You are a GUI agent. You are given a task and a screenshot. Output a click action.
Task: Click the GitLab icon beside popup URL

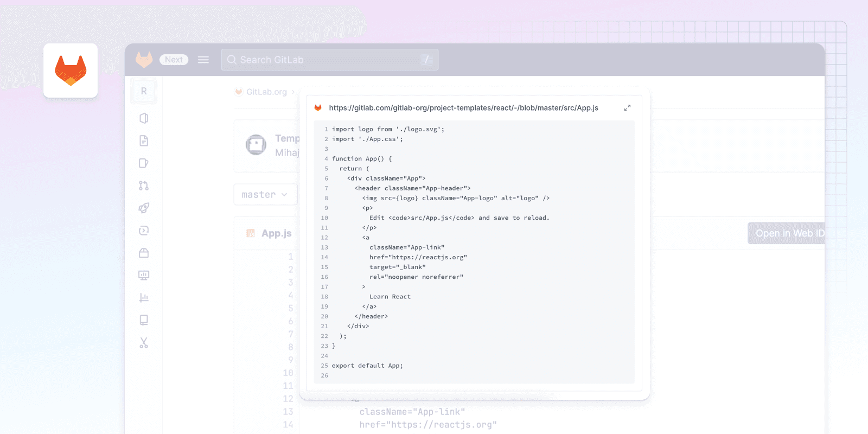tap(318, 108)
